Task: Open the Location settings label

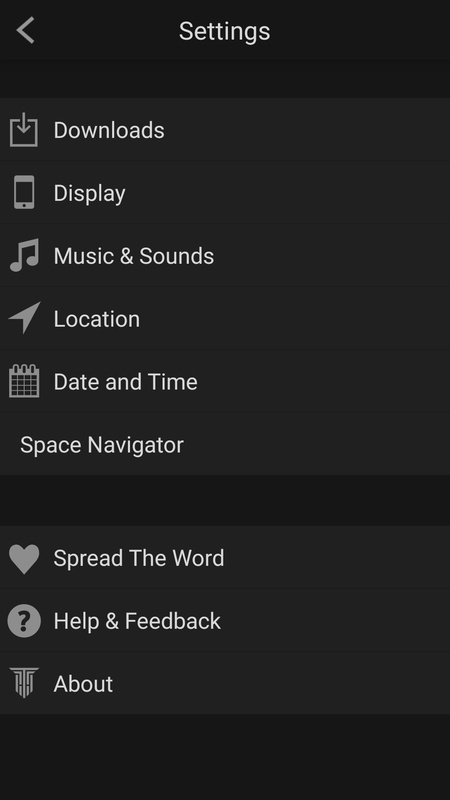Action: tap(96, 319)
